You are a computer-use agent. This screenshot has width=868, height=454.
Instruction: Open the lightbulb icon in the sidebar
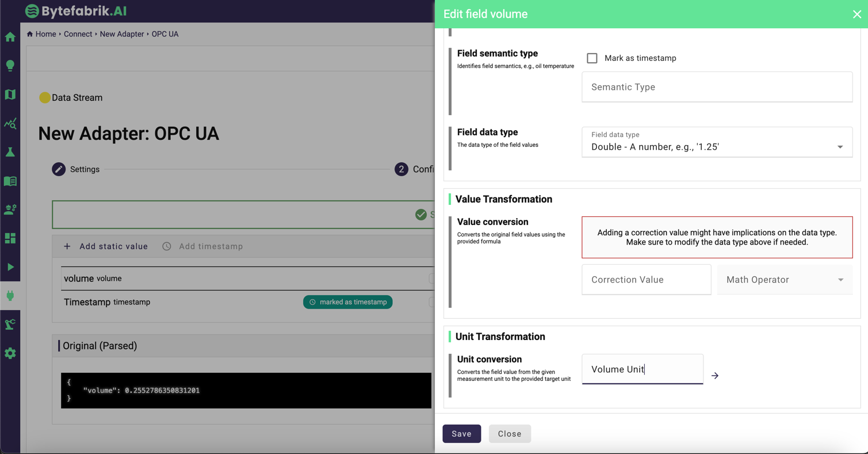click(10, 66)
